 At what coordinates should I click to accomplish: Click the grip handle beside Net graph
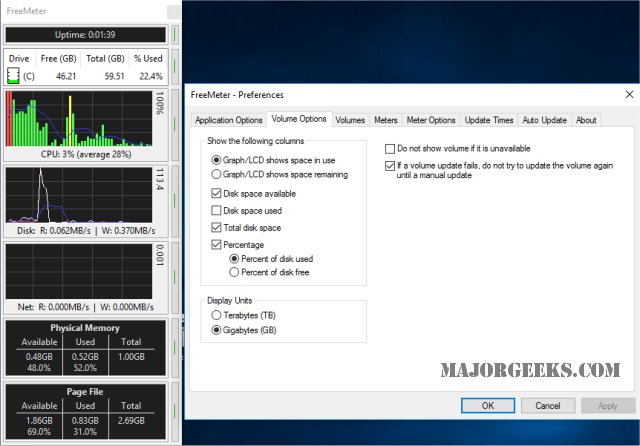(x=175, y=277)
